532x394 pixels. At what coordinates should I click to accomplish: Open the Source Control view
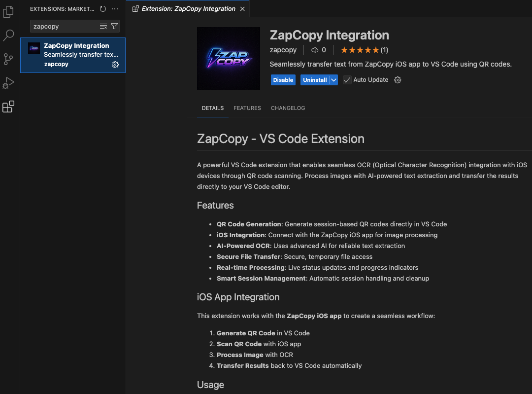click(8, 59)
